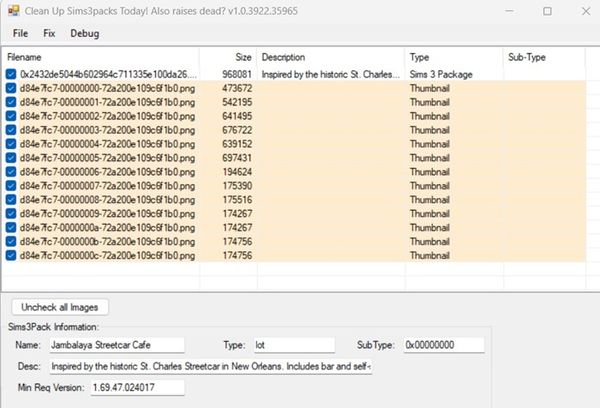Viewport: 600px width, 408px height.
Task: Open the File menu
Action: [x=20, y=34]
